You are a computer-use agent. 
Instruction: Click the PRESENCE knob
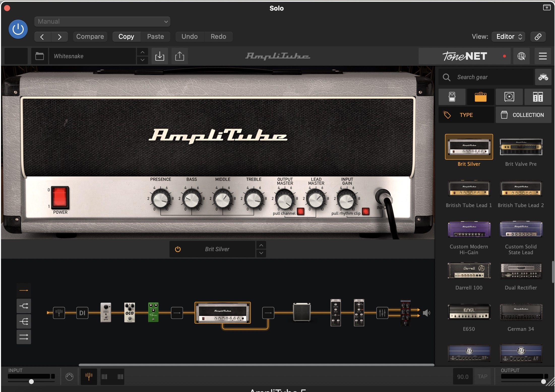[161, 199]
